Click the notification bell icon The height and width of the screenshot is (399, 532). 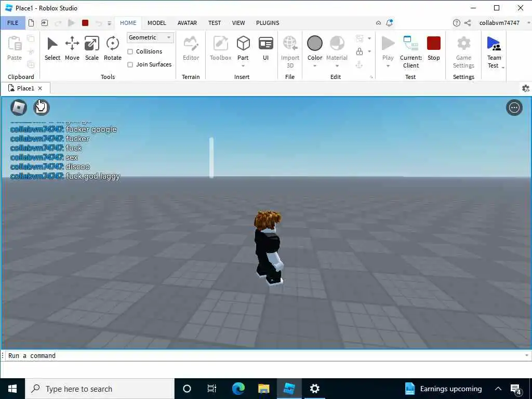click(x=389, y=23)
